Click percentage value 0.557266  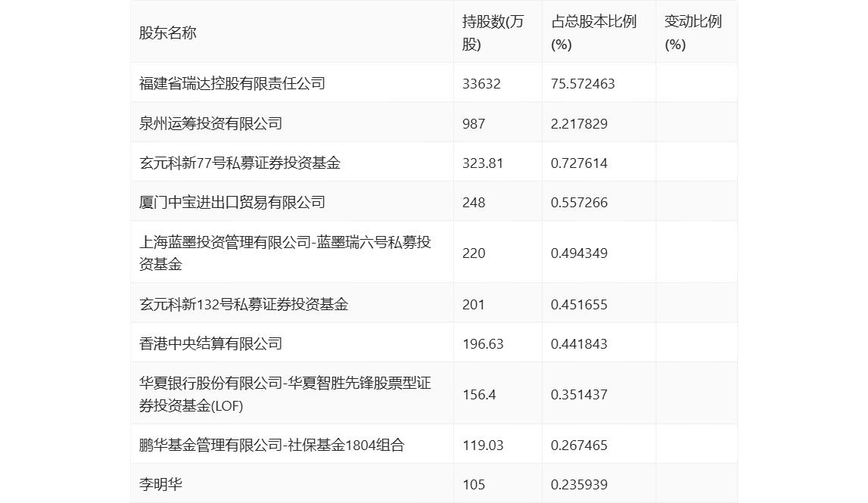pos(578,202)
